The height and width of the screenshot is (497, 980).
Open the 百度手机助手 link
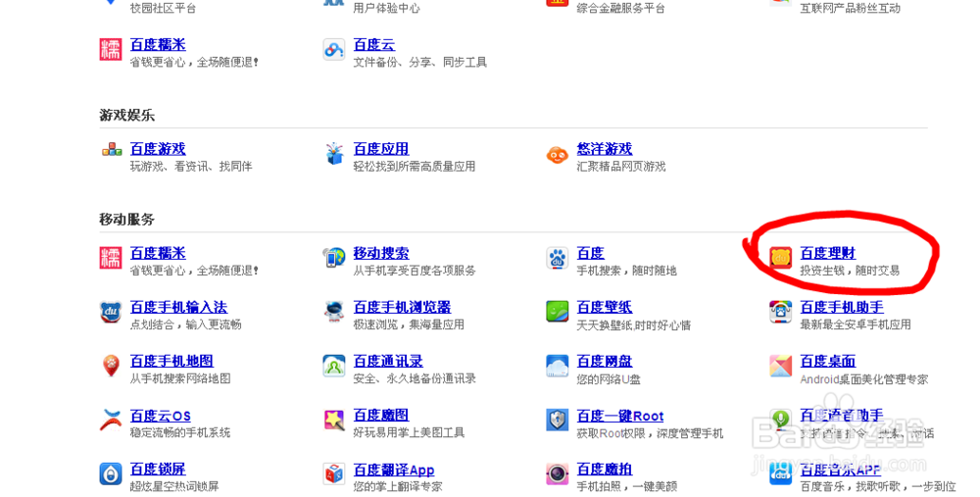click(x=841, y=307)
